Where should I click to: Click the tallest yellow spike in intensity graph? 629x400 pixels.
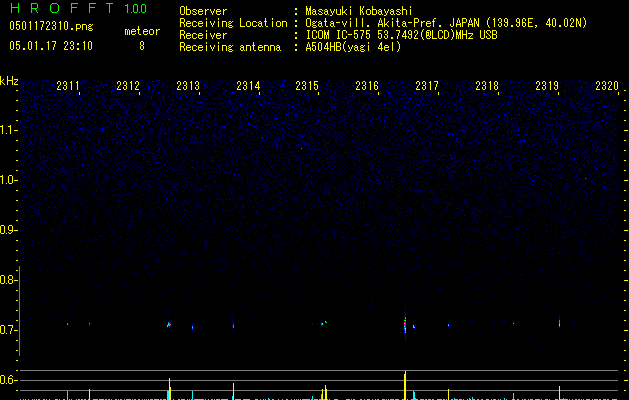coord(405,385)
